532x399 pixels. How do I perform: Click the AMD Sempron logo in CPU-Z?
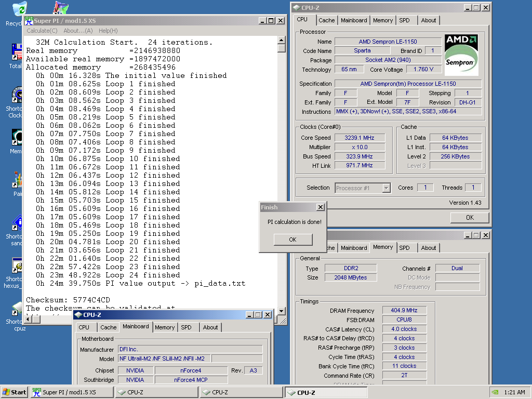point(461,55)
